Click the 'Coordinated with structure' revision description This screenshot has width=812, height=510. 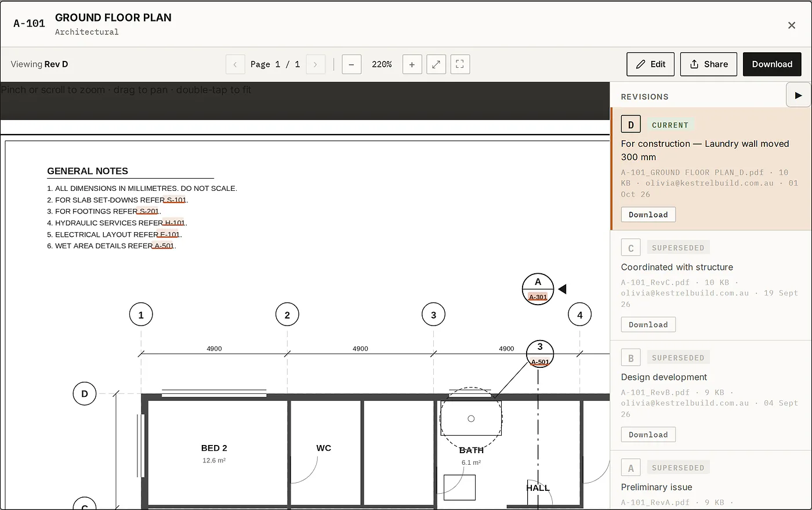coord(677,267)
